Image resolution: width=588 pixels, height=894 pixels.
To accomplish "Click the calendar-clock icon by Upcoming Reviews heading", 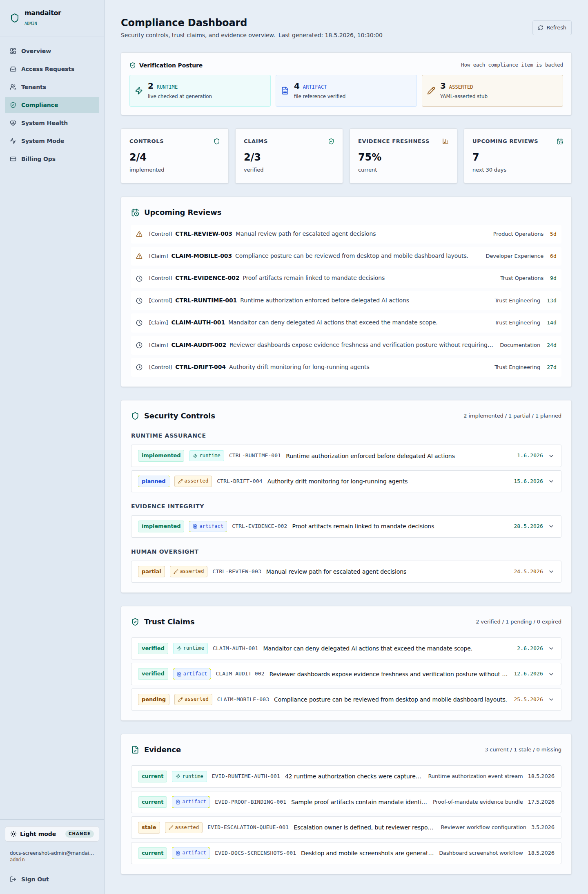I will pos(135,212).
